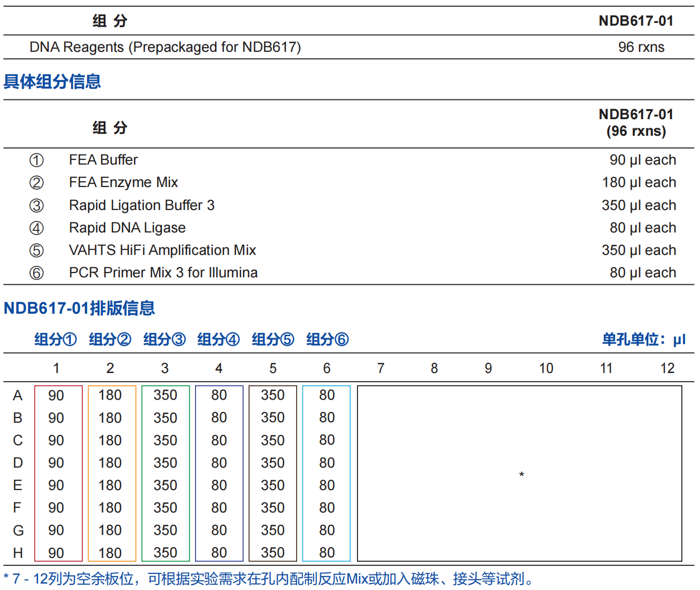Click the column header 7 of the plate
The image size is (700, 590).
(380, 368)
